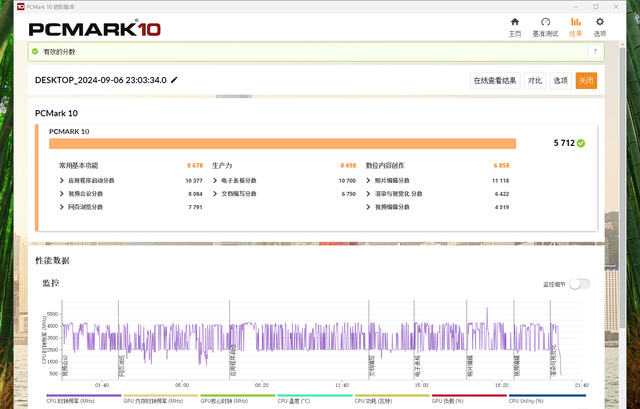The image size is (640, 409).
Task: Click the score value 6 750
Action: pyautogui.click(x=349, y=194)
